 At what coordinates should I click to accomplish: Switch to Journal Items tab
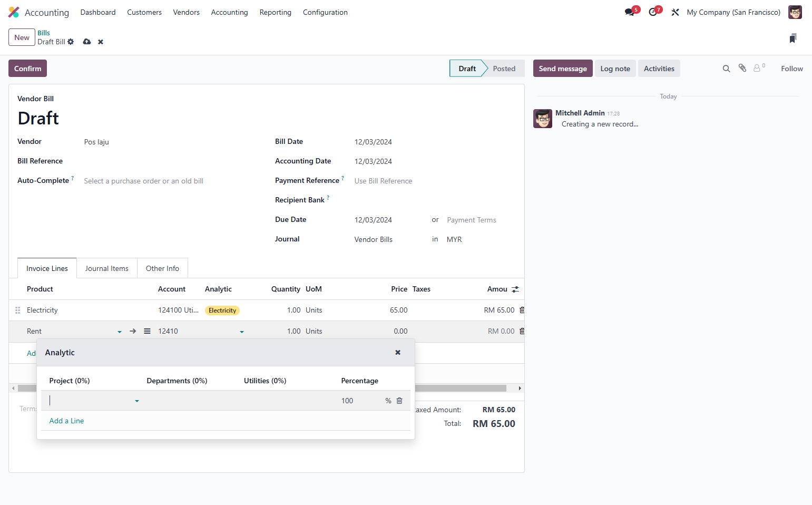(107, 268)
